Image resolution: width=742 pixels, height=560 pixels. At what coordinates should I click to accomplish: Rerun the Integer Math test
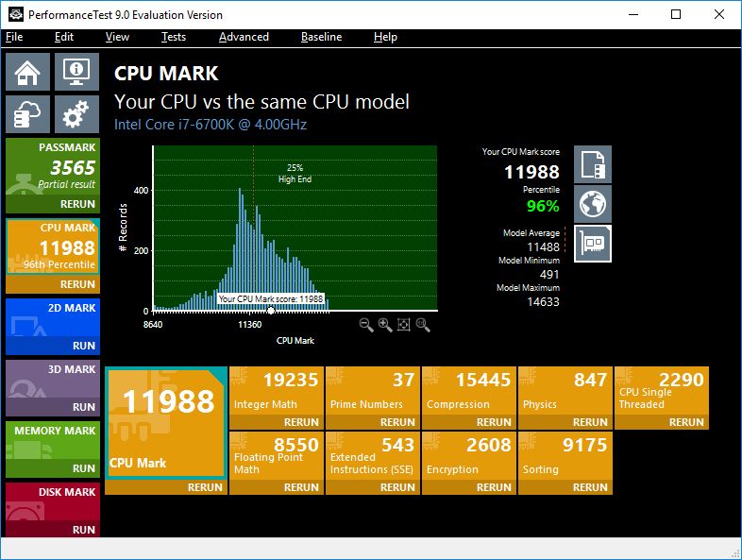pyautogui.click(x=277, y=422)
